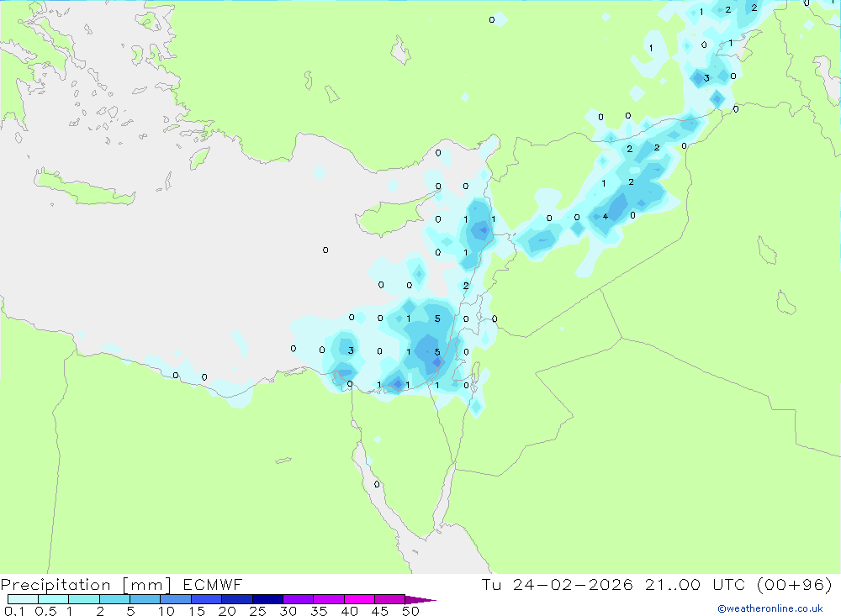Click the legend label 45
The height and width of the screenshot is (616, 841).
(380, 611)
